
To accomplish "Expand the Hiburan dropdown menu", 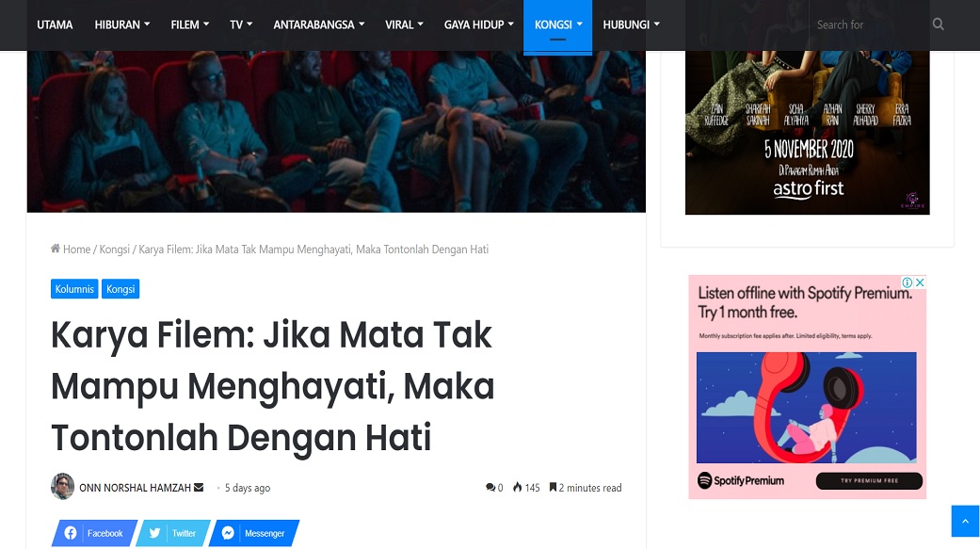I will pos(121,24).
